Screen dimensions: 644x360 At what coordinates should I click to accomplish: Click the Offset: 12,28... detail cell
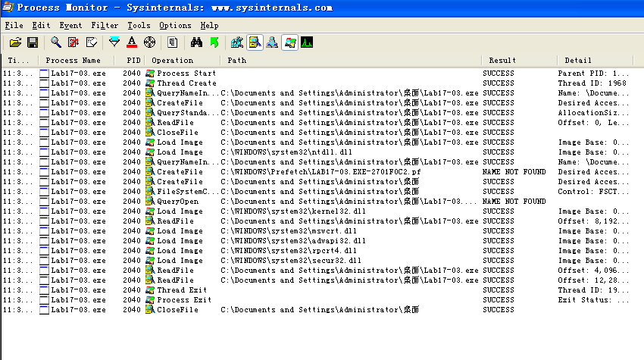coord(593,280)
